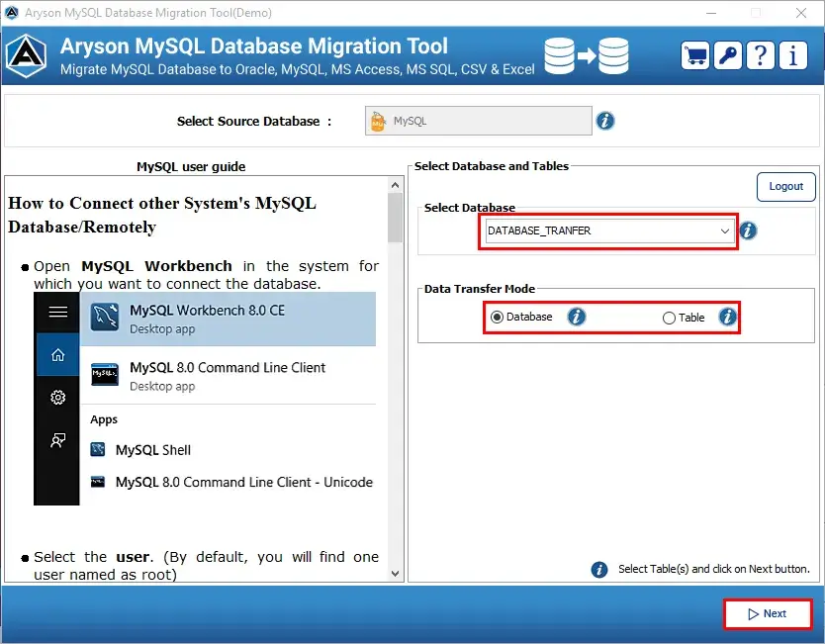The height and width of the screenshot is (644, 825).
Task: Click the MySQL source database field
Action: click(x=478, y=121)
